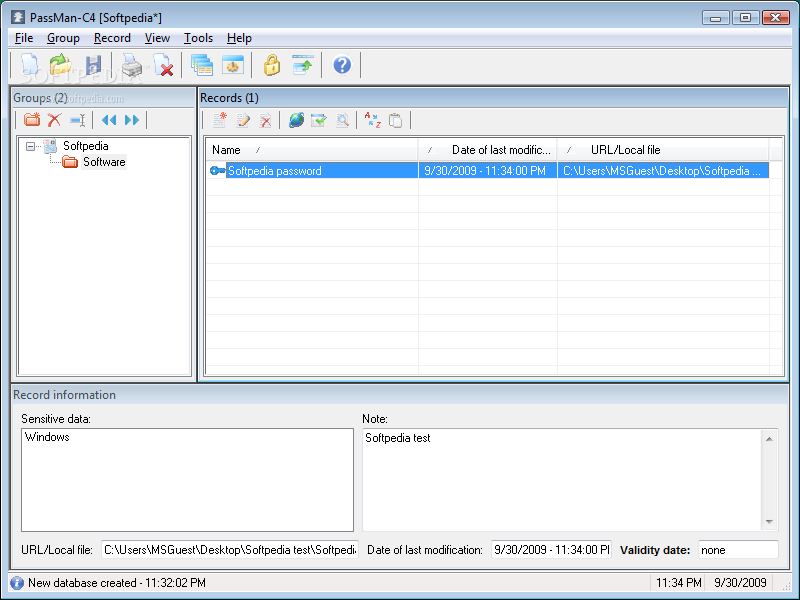Click the 11:34 PM status bar time
This screenshot has height=600, width=800.
coord(679,583)
